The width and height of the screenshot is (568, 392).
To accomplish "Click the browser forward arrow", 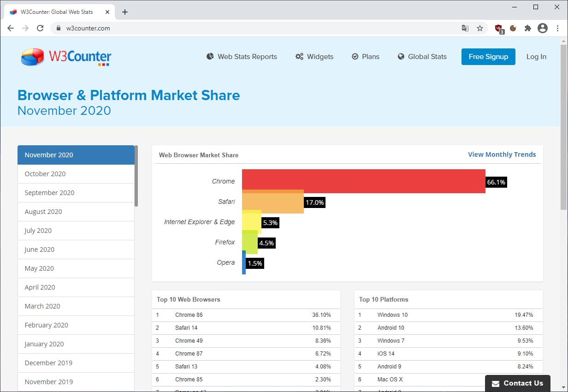I will [x=25, y=28].
